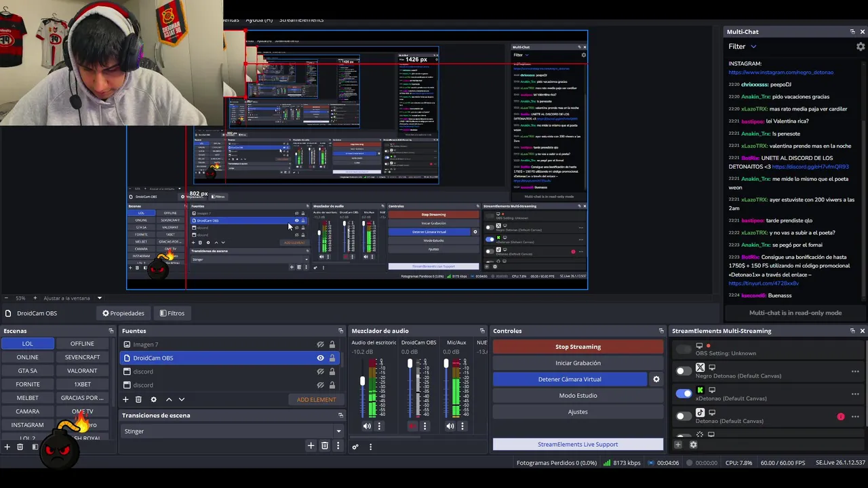Open mixer panel three-dot menu beside gears
868x488 pixels.
pyautogui.click(x=370, y=447)
